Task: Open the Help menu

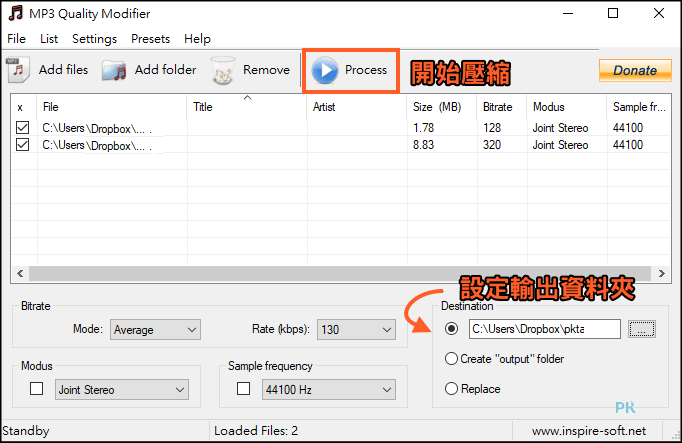Action: [197, 39]
